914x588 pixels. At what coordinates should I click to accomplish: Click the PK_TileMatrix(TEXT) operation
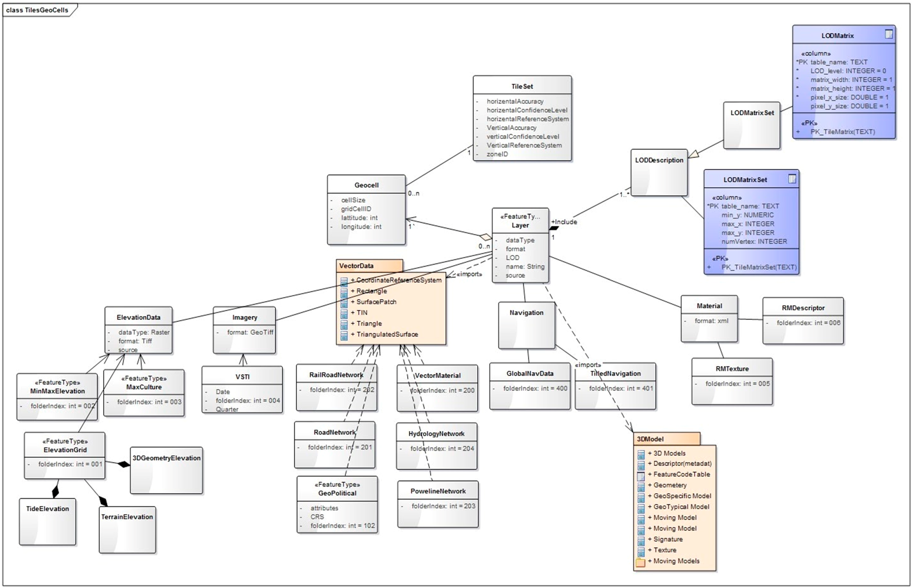point(843,132)
